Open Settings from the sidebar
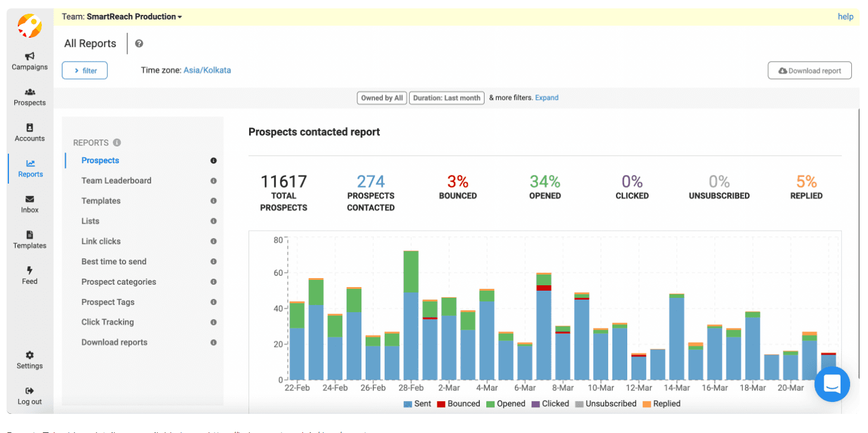This screenshot has height=433, width=868. coord(29,359)
